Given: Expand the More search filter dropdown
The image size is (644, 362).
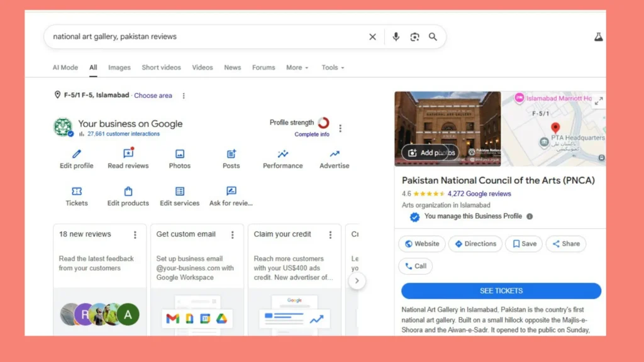Looking at the screenshot, I should [x=297, y=68].
